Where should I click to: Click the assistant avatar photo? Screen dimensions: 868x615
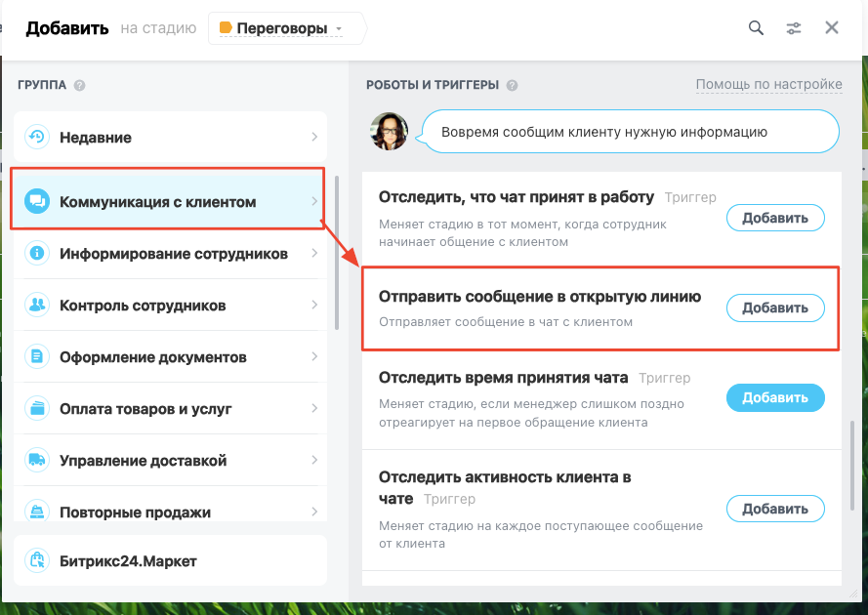[390, 132]
